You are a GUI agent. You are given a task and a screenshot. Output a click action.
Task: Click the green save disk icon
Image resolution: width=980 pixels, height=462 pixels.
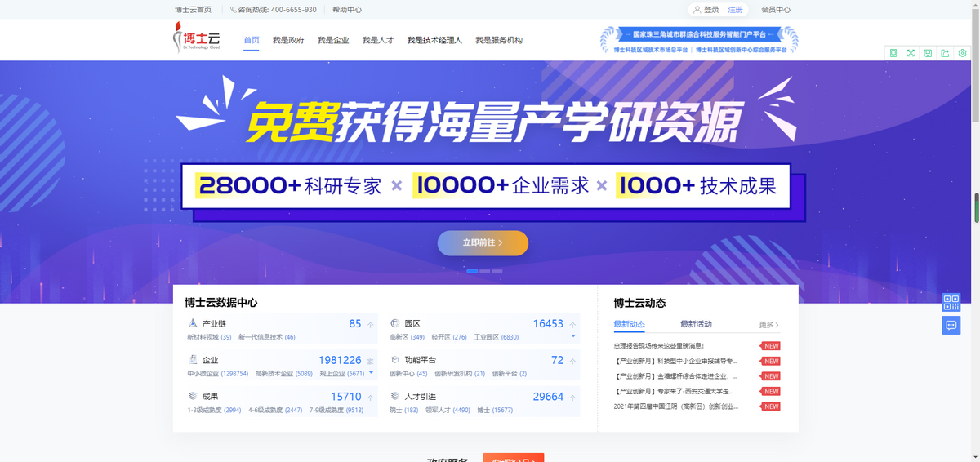click(928, 53)
